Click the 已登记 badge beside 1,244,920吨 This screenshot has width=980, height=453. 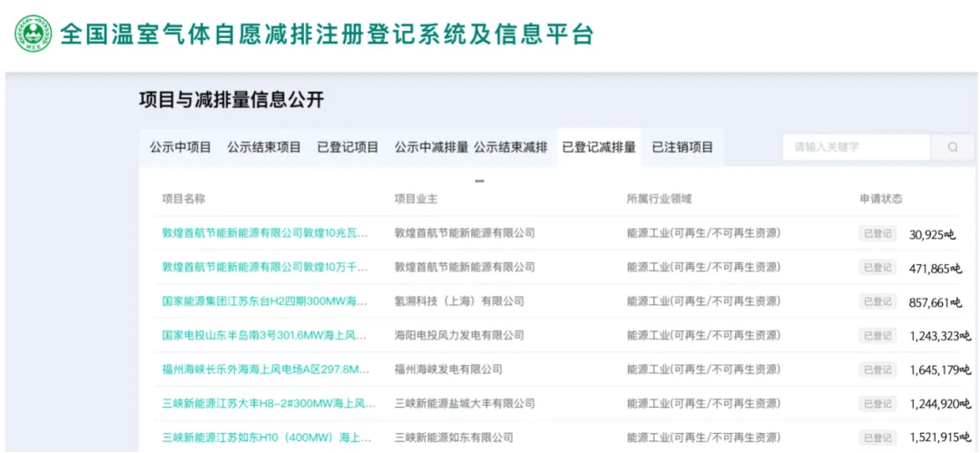click(x=877, y=404)
